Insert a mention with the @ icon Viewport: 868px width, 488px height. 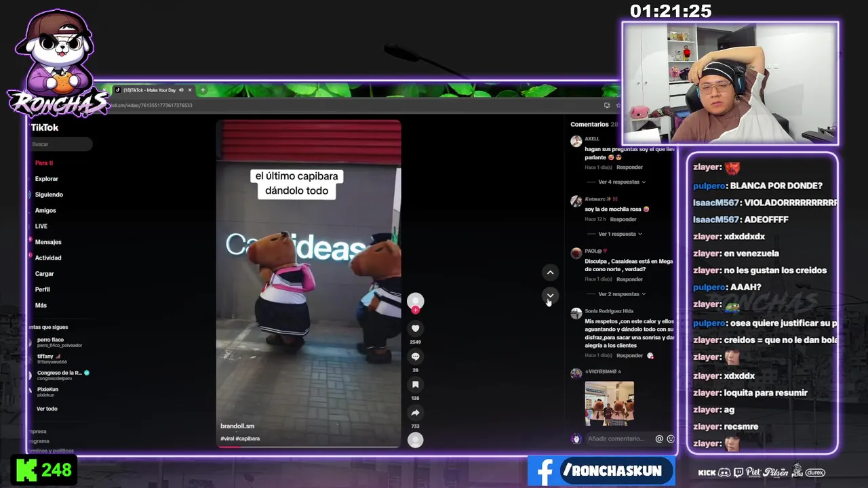659,439
